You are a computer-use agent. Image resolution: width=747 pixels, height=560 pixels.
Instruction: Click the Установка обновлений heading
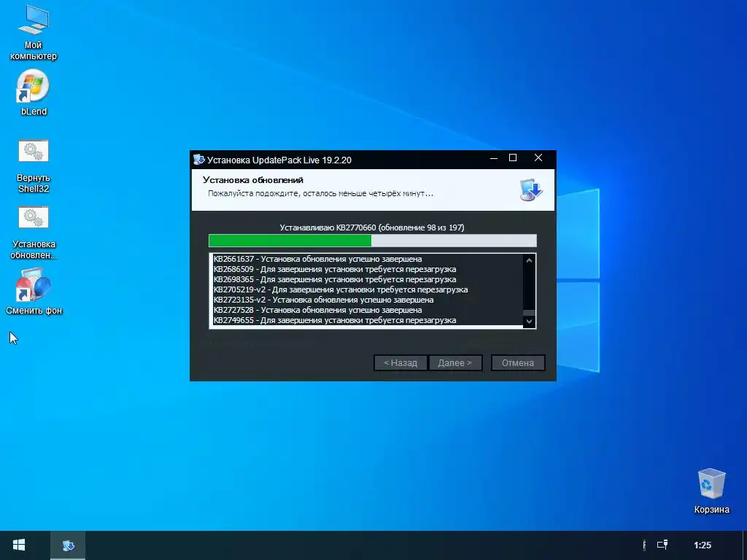click(x=253, y=180)
